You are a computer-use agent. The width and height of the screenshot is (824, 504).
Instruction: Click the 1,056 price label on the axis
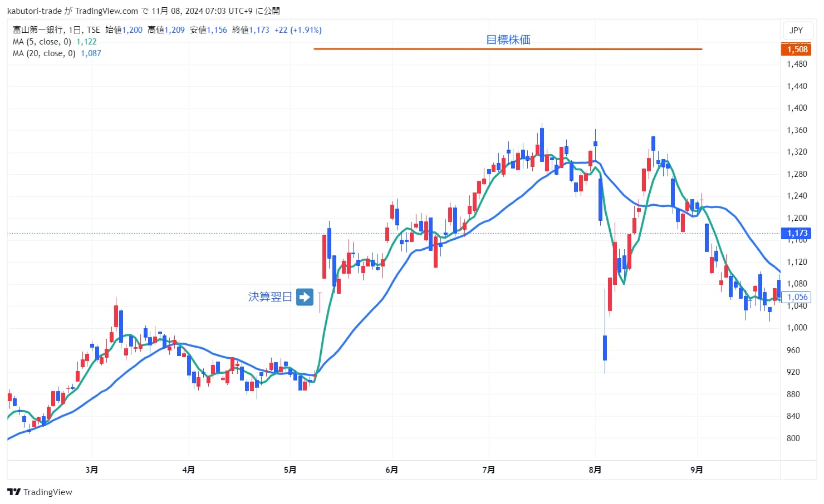pos(797,297)
